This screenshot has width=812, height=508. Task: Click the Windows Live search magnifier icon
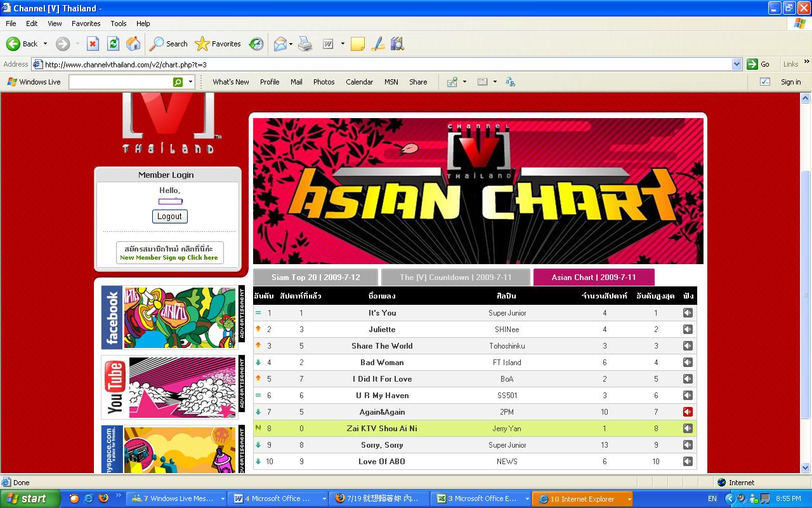tap(178, 82)
